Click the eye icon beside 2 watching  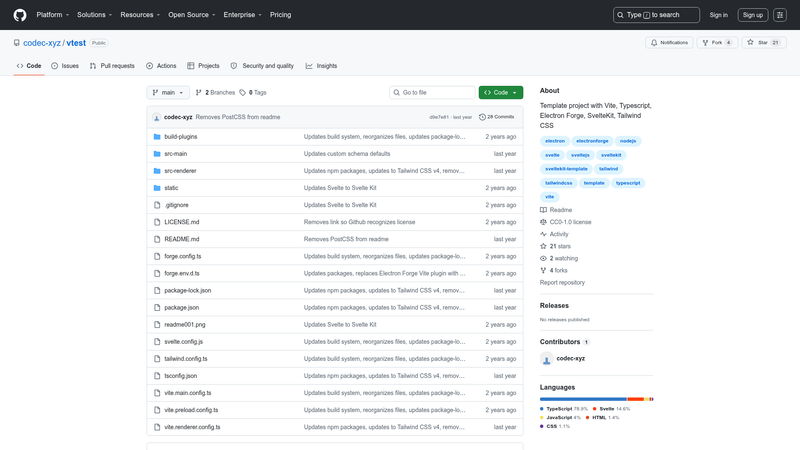pos(543,259)
